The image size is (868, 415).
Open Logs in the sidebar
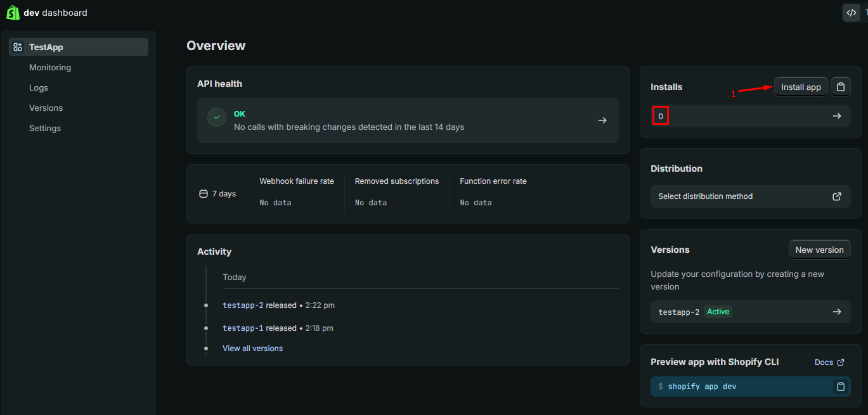pyautogui.click(x=39, y=87)
